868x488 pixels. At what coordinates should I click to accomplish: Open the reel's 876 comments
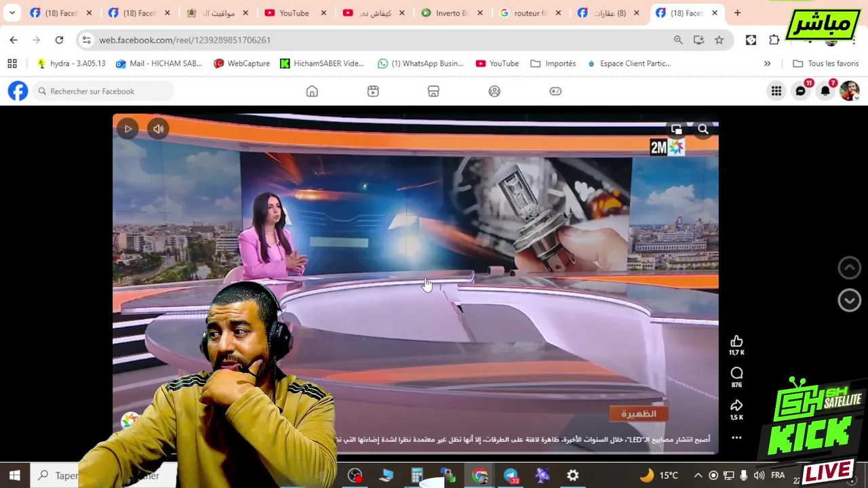(x=736, y=373)
